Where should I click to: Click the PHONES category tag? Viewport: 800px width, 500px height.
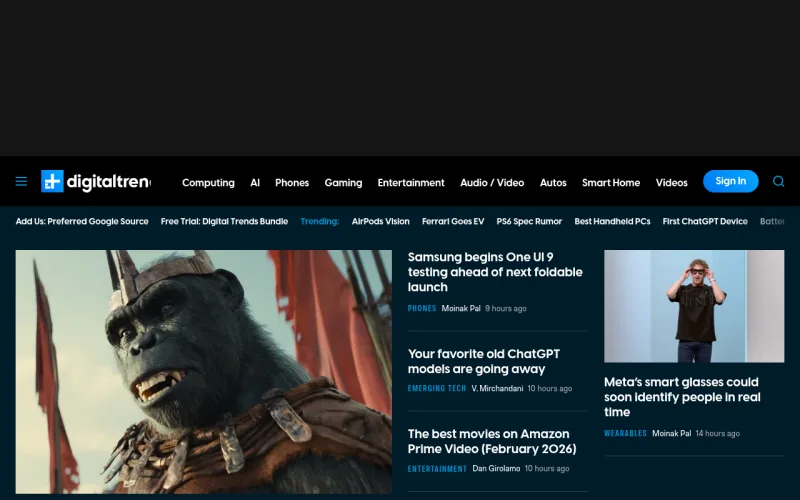pyautogui.click(x=422, y=308)
